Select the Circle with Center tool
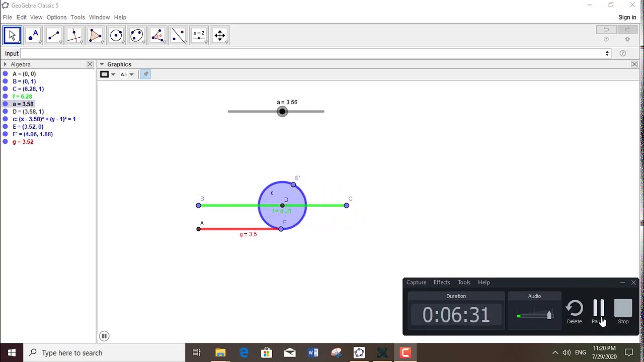 tap(116, 35)
